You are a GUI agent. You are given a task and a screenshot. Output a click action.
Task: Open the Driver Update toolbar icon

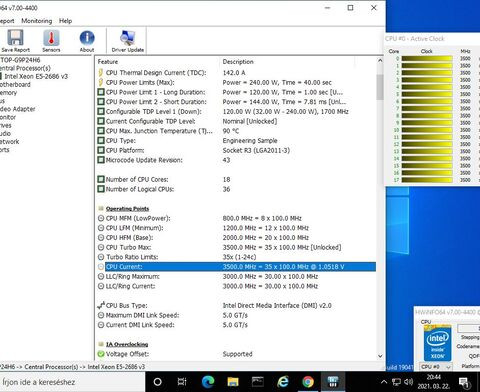pos(128,41)
